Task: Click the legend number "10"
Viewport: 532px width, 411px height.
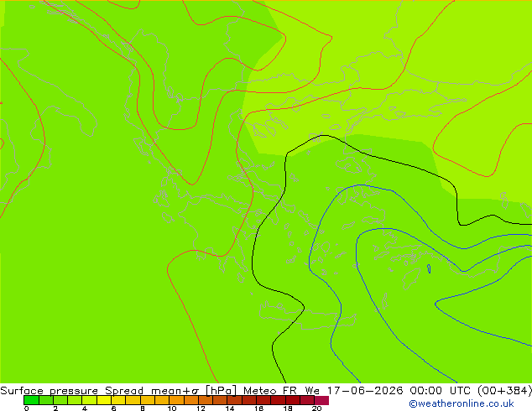Action: (x=172, y=408)
